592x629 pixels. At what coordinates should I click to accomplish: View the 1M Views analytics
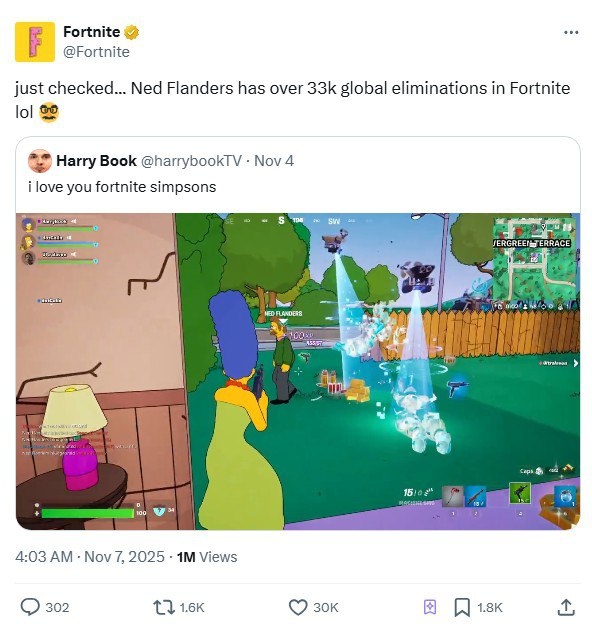click(x=207, y=557)
